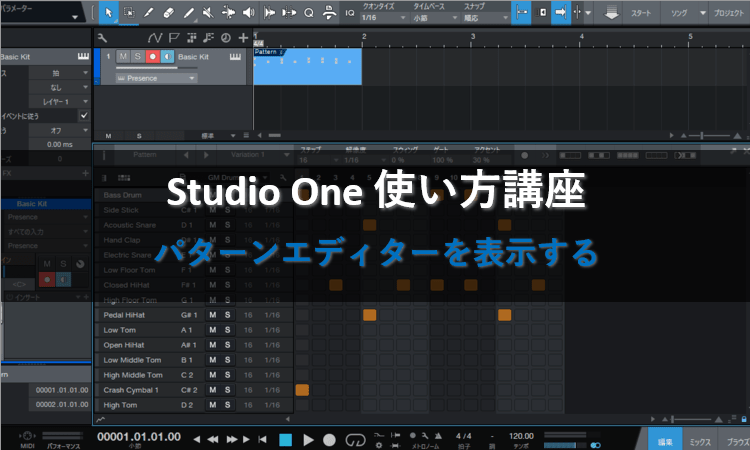The width and height of the screenshot is (750, 450).
Task: Toggle the metronome click icon
Action: click(438, 436)
